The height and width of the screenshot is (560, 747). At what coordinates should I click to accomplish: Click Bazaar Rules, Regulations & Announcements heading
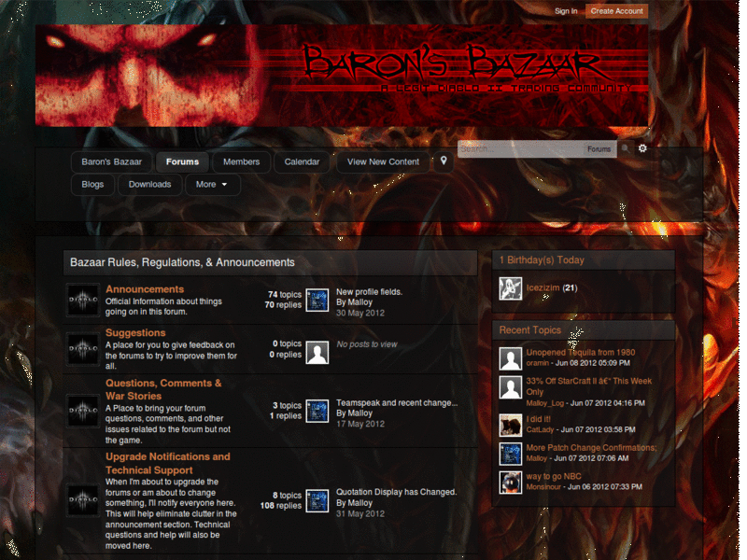(182, 262)
